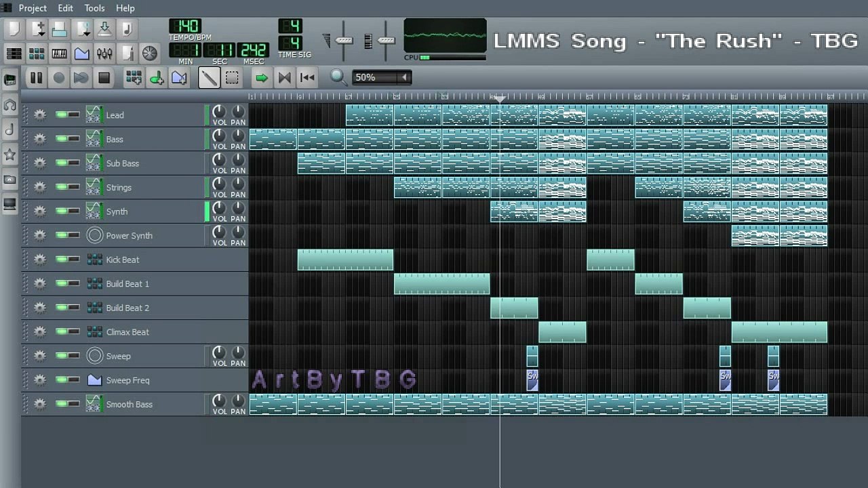This screenshot has width=868, height=488.
Task: Stop song playback
Action: 104,78
